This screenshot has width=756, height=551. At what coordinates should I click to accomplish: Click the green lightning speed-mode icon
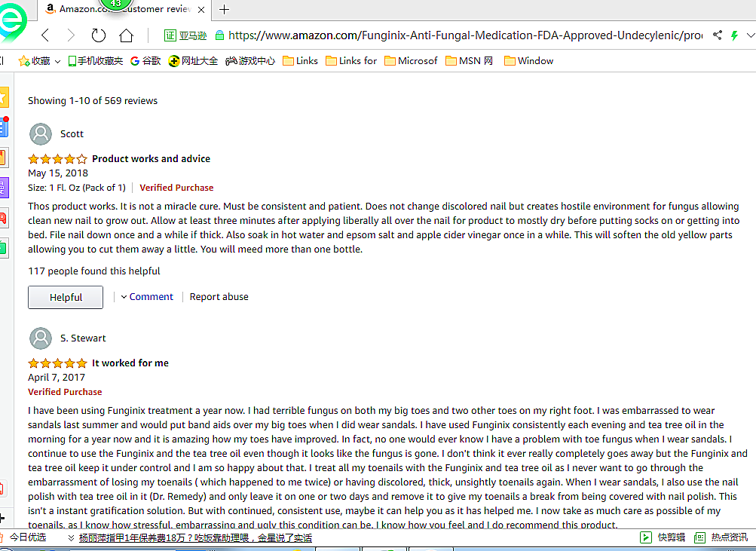pyautogui.click(x=734, y=35)
